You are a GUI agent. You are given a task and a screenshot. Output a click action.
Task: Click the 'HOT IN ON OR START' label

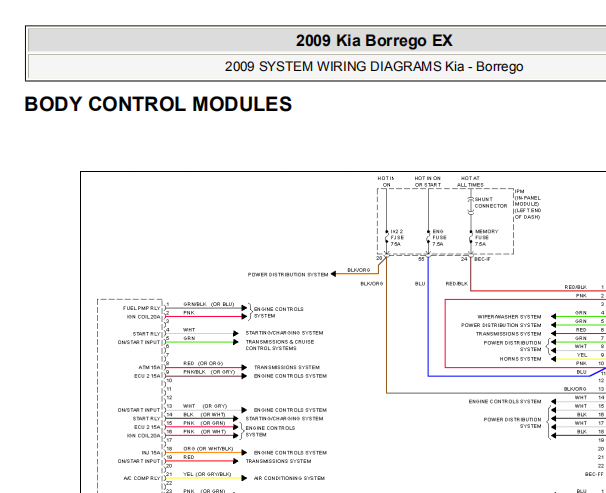click(427, 182)
